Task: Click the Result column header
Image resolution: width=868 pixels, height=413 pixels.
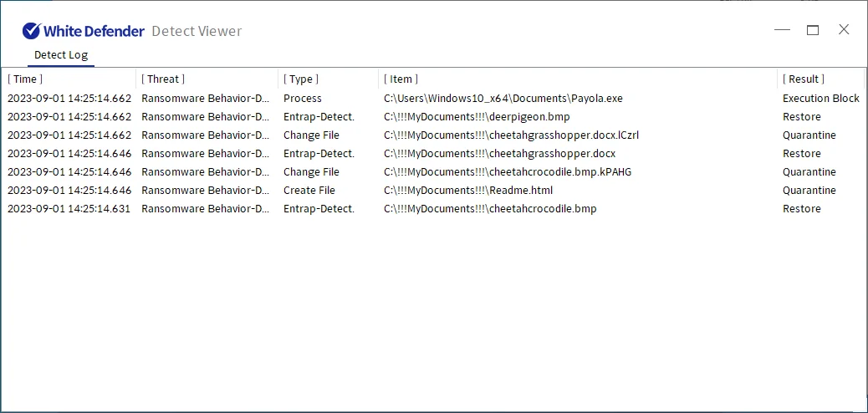Action: [x=804, y=79]
